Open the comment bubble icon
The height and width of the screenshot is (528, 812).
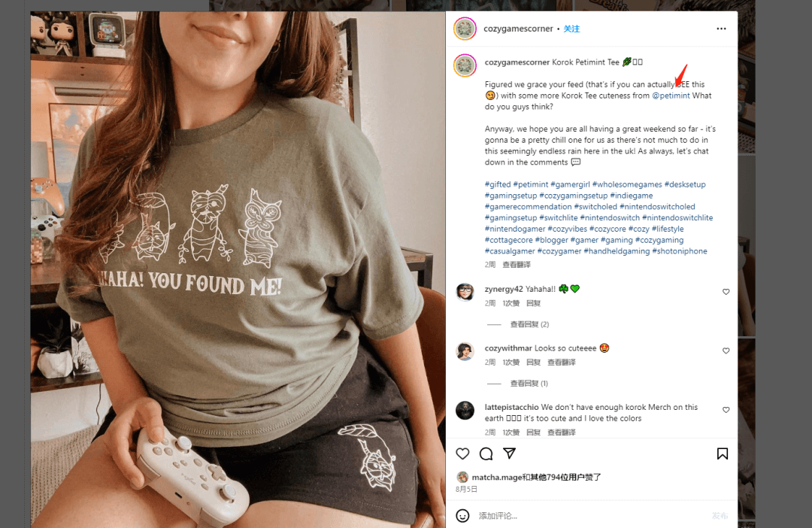486,454
